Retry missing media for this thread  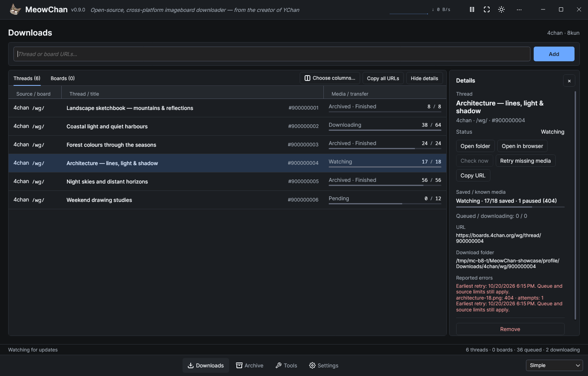coord(526,161)
